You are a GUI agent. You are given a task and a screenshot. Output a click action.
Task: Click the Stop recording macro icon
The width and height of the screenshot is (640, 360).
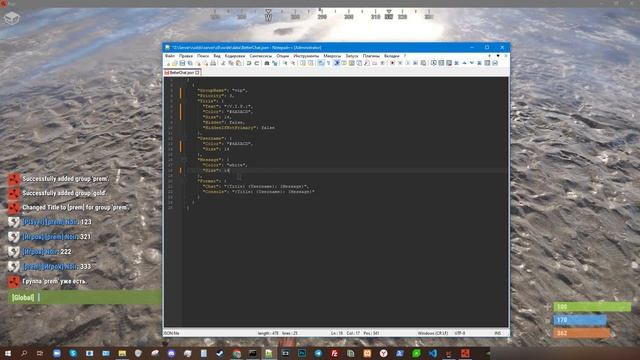400,63
